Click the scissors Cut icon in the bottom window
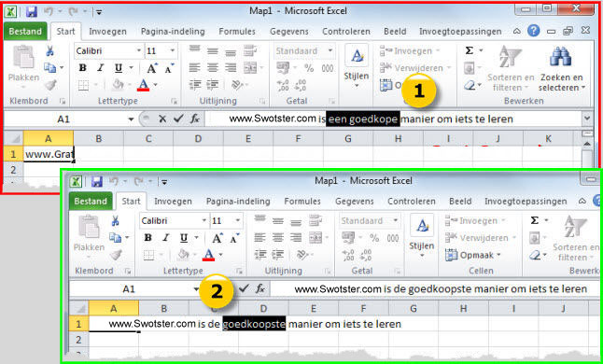Viewport: 603px width, 364px height. click(x=115, y=220)
